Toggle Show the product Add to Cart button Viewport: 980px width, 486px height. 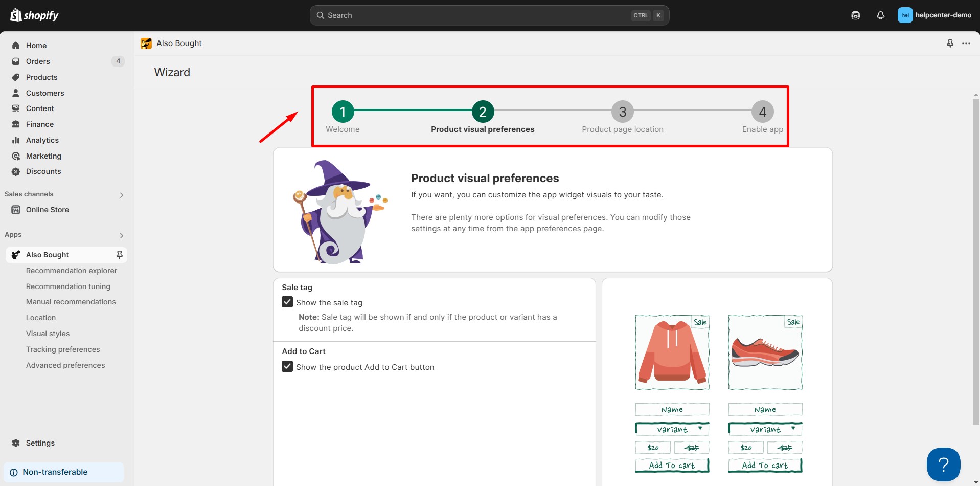287,367
